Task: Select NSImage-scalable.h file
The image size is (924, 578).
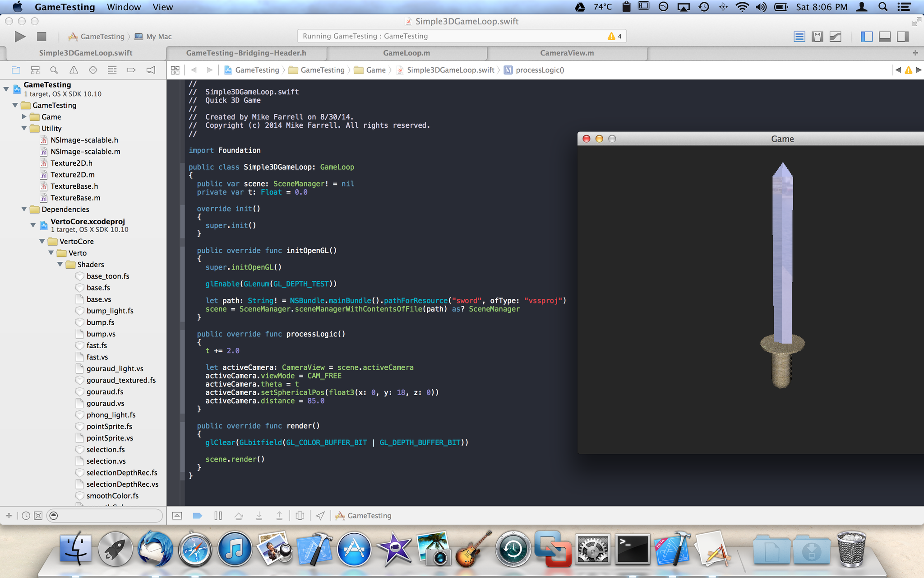Action: [84, 140]
